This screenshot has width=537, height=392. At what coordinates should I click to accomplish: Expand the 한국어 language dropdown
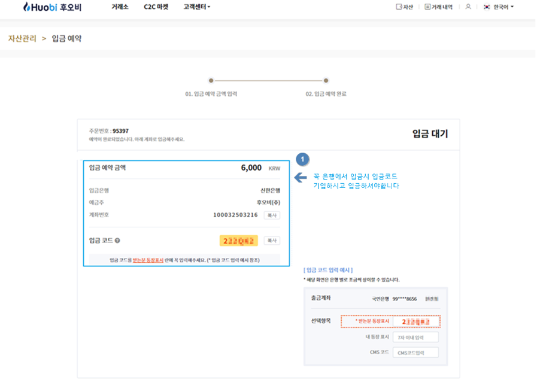tap(503, 7)
